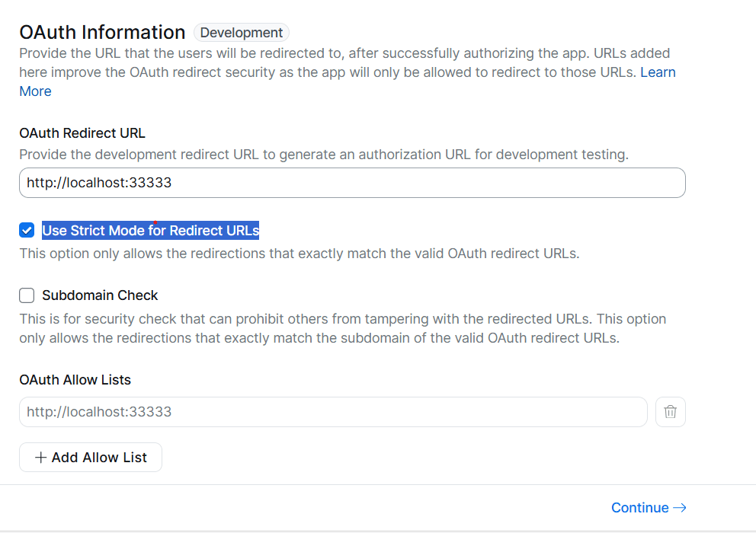Click the OAuth Information page heading
Viewport: 756px width, 533px height.
click(102, 32)
